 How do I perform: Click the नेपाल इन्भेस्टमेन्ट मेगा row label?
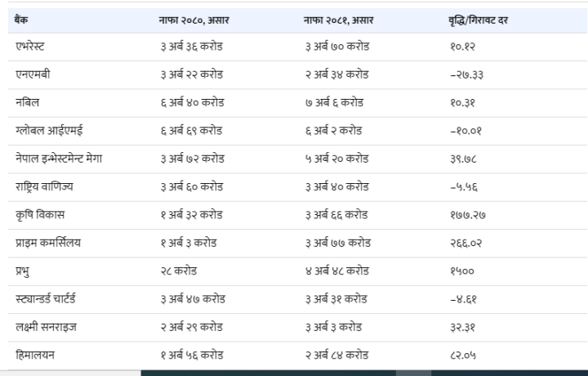click(64, 158)
